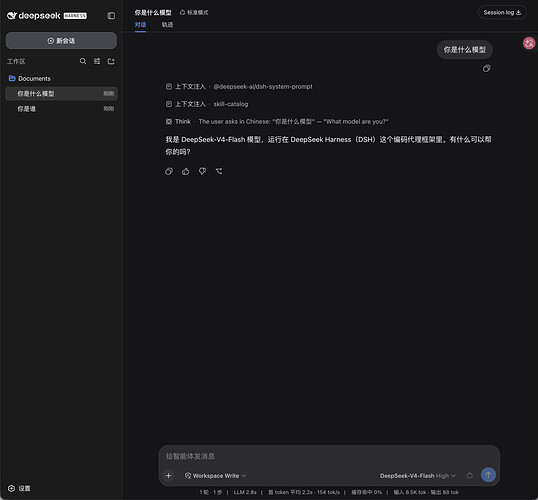Viewport: 538px width, 500px height.
Task: Click the plus attachment button
Action: coord(168,476)
